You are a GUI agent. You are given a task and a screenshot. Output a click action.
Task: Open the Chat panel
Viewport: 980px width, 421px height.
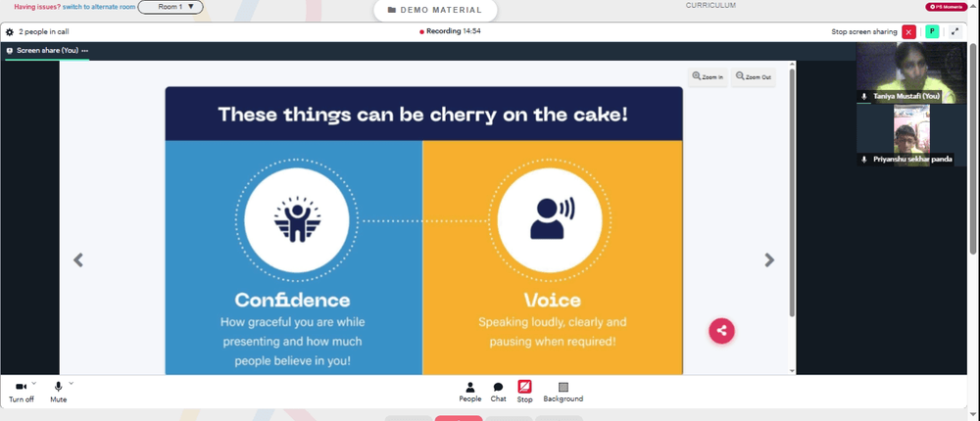click(x=498, y=393)
